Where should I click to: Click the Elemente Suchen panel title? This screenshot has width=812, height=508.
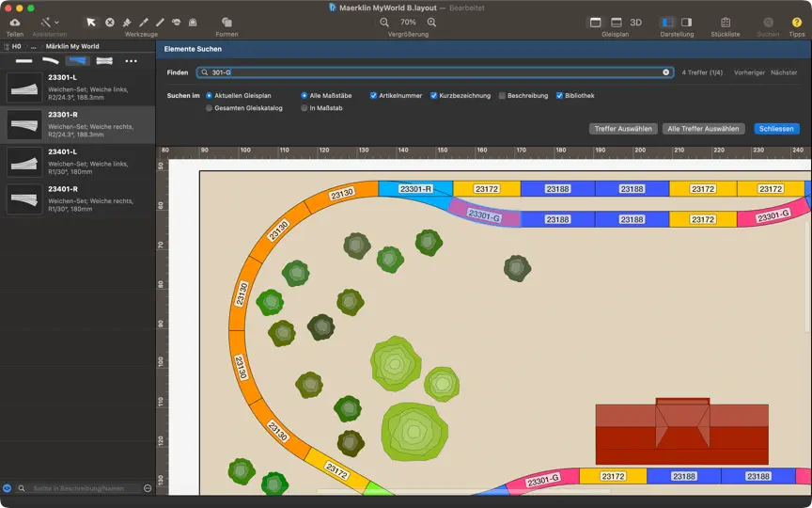point(193,49)
